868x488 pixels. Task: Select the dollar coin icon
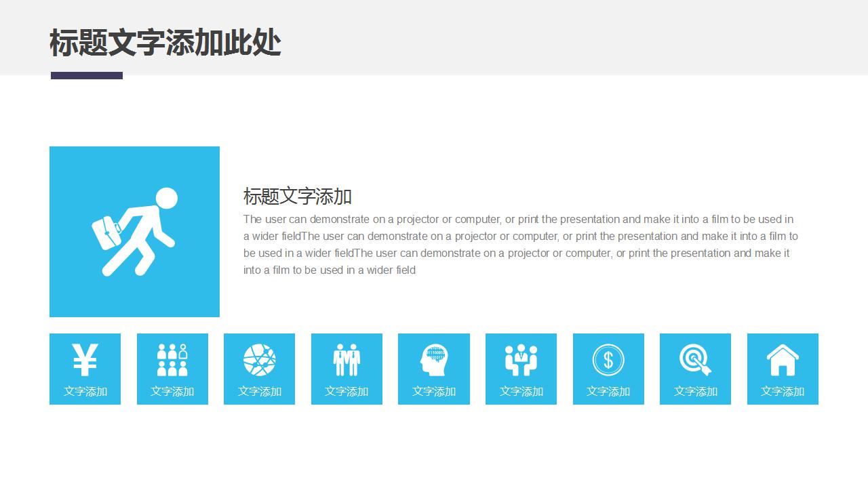tap(608, 359)
